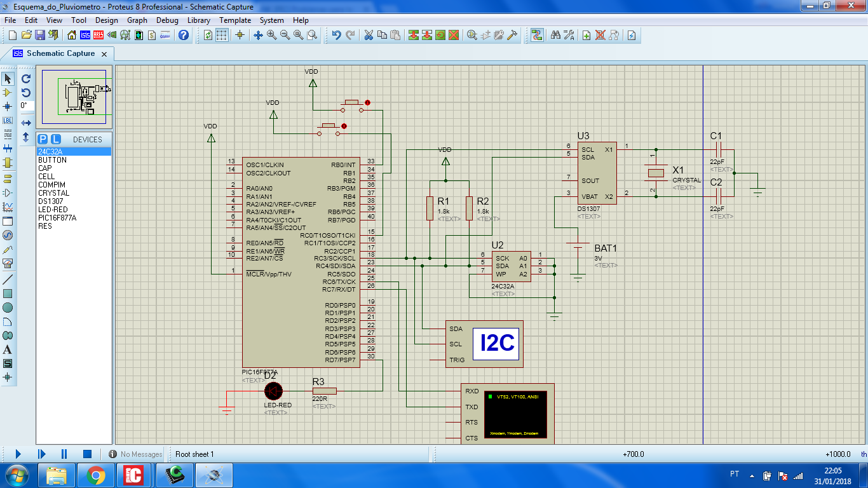Open Windows Start menu
Image resolution: width=868 pixels, height=488 pixels.
point(17,475)
